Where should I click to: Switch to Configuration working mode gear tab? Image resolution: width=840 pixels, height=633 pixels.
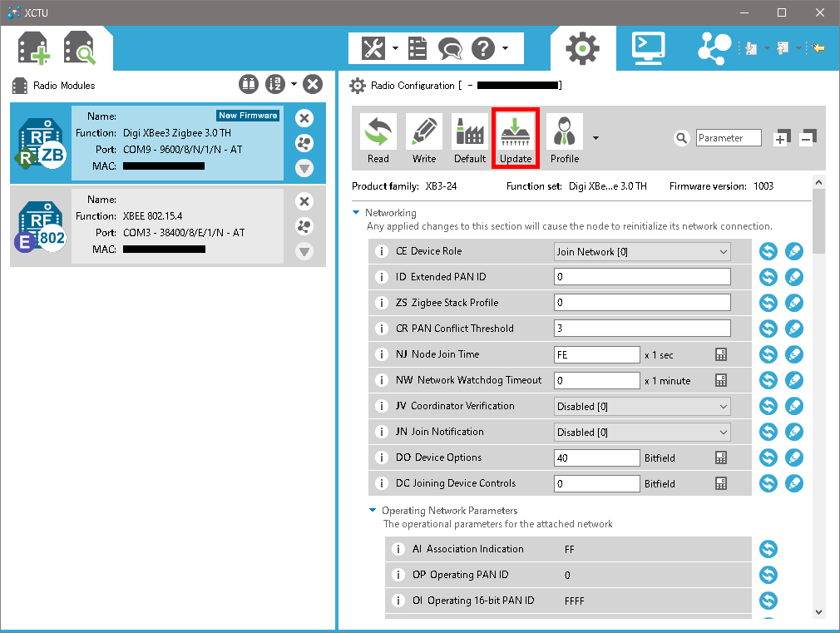click(x=583, y=48)
